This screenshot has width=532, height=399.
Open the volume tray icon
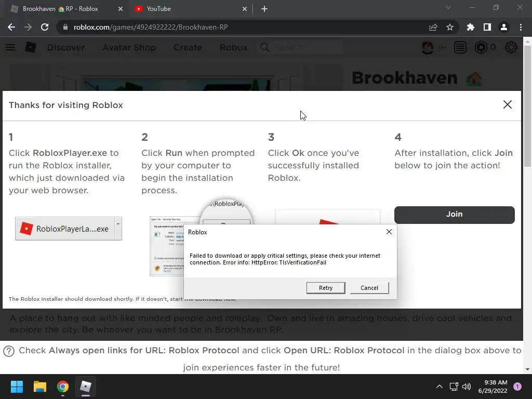[467, 387]
